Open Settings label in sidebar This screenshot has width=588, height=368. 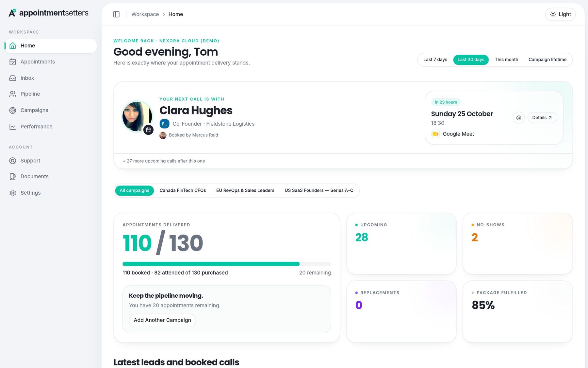(x=31, y=193)
